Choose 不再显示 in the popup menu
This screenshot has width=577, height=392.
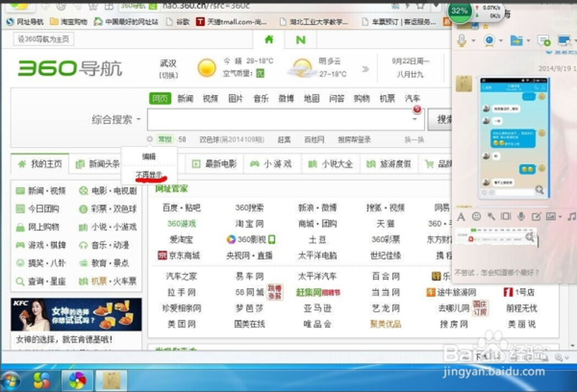pyautogui.click(x=149, y=174)
